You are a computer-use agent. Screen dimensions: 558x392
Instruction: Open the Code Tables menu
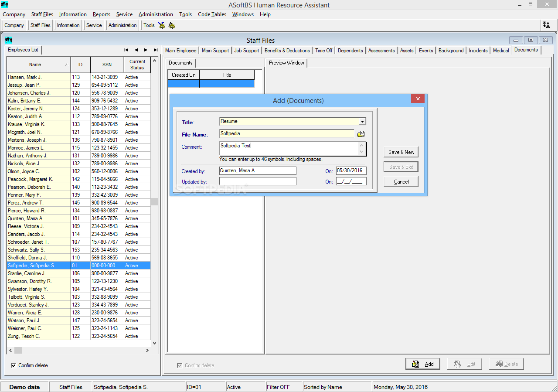212,14
